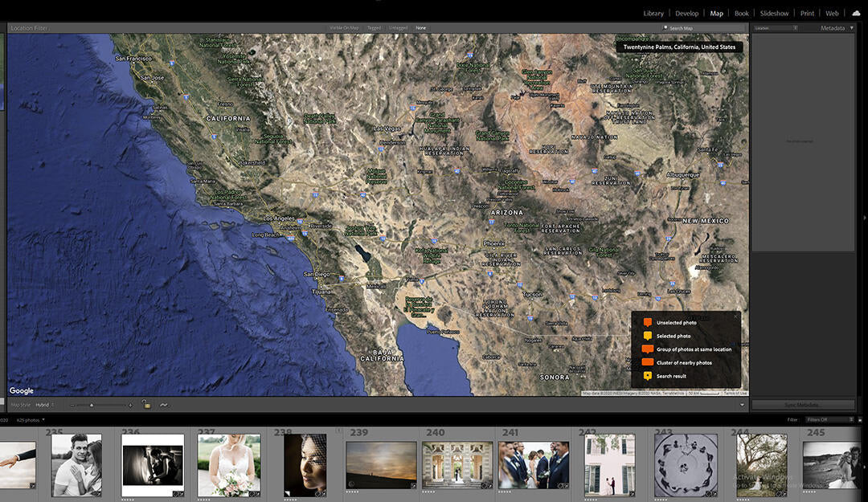Click Phoenix label on the map
The width and height of the screenshot is (868, 502).
tap(493, 243)
